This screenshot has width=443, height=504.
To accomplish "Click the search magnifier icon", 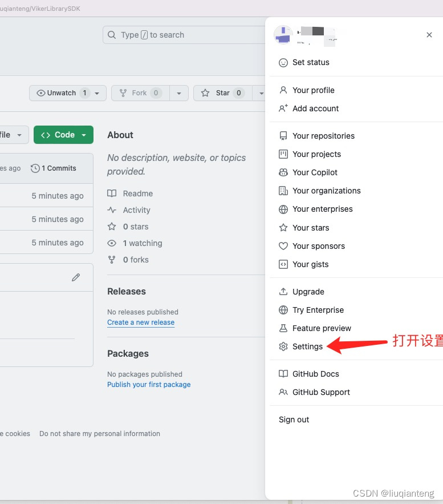I will 111,35.
